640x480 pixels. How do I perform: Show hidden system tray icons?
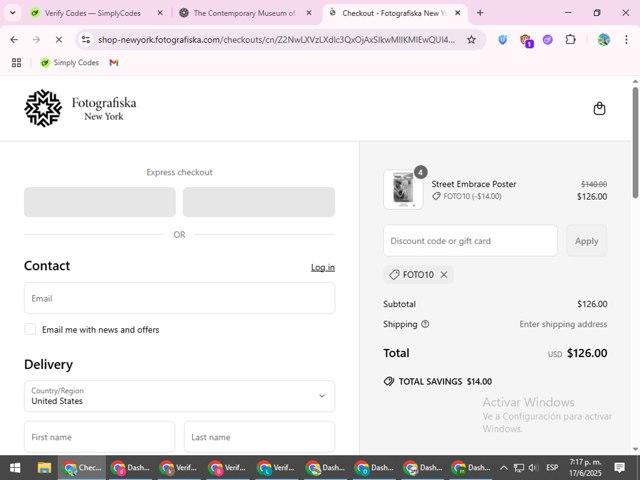504,468
